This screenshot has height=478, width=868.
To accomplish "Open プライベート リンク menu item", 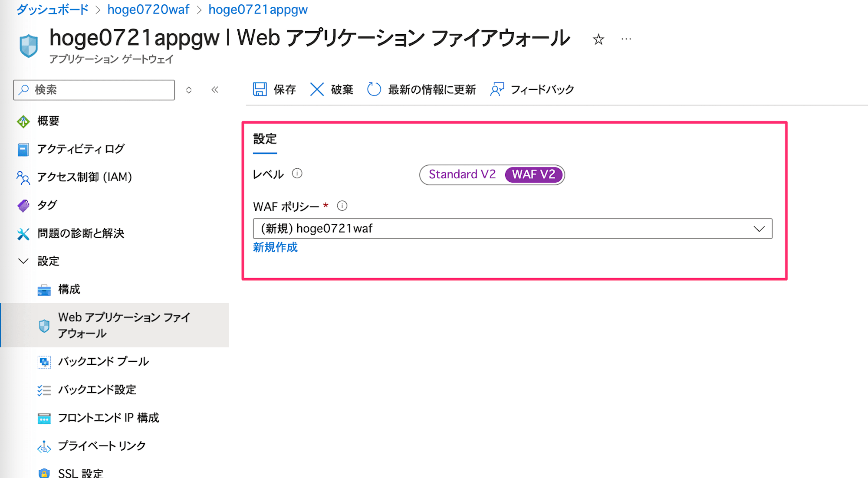I will [x=102, y=446].
